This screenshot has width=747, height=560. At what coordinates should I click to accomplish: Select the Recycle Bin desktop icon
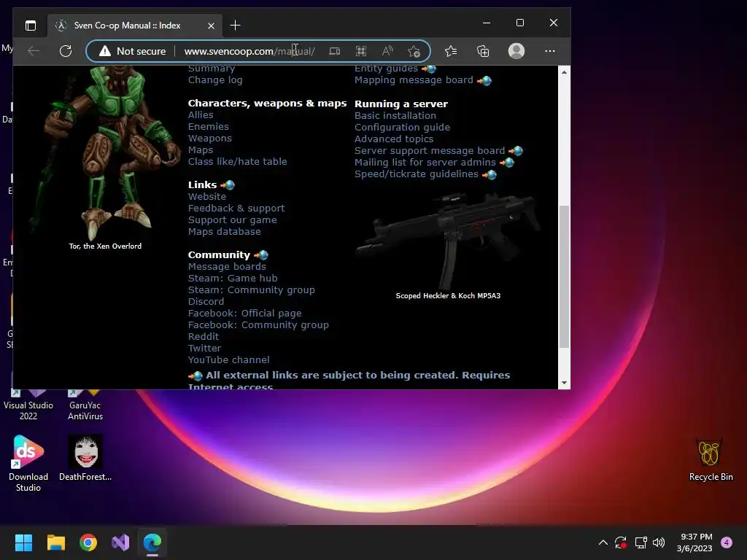tap(711, 460)
